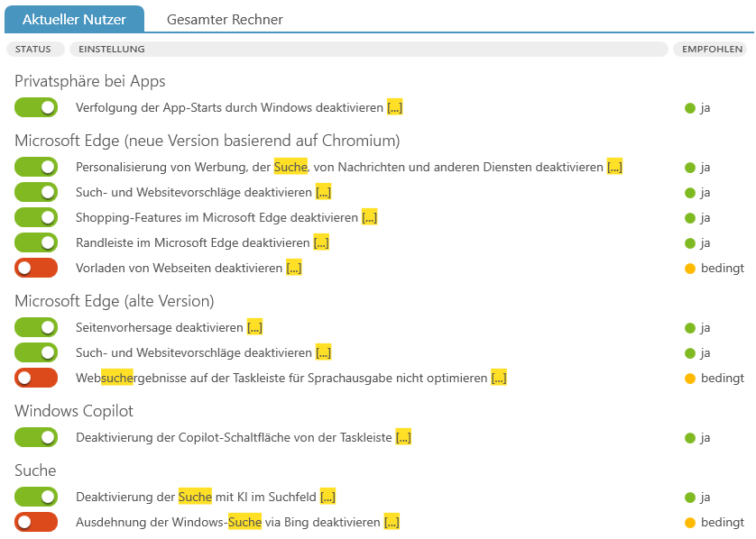The image size is (756, 539).
Task: Expand [...] for Randleiste im Microsoft Edge
Action: coord(321,242)
